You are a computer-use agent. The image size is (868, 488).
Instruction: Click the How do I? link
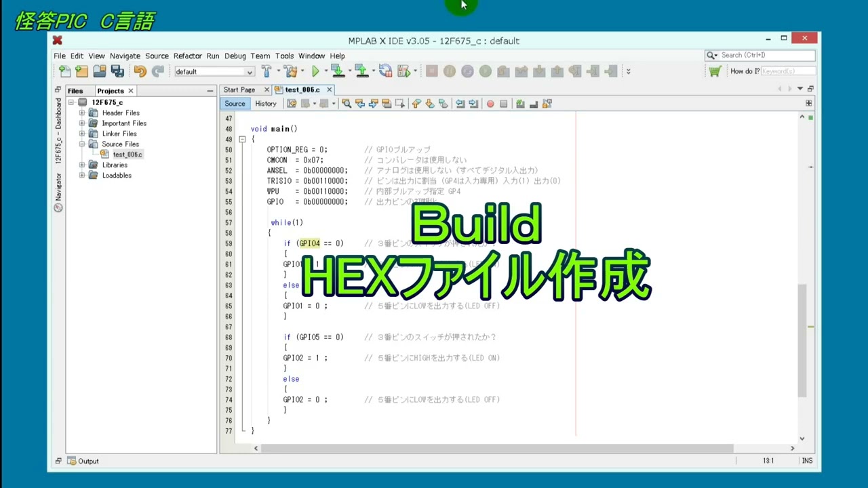pyautogui.click(x=745, y=71)
